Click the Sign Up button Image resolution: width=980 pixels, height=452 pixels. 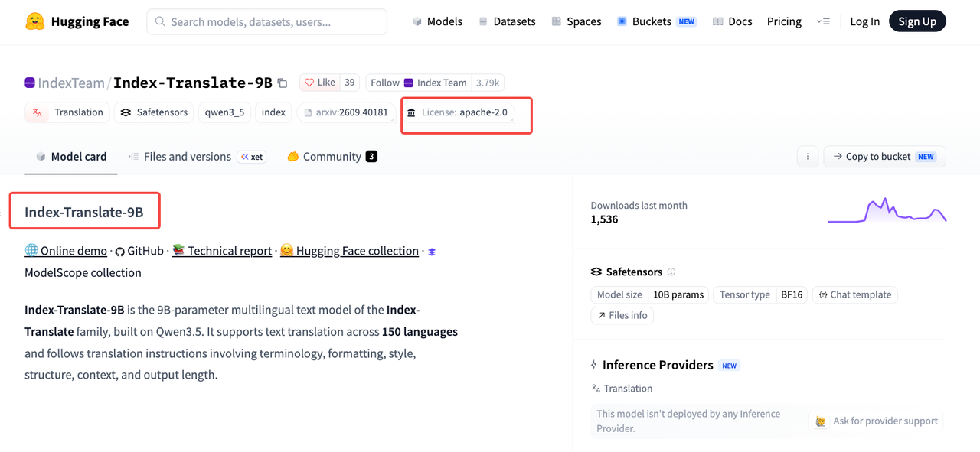pos(917,21)
